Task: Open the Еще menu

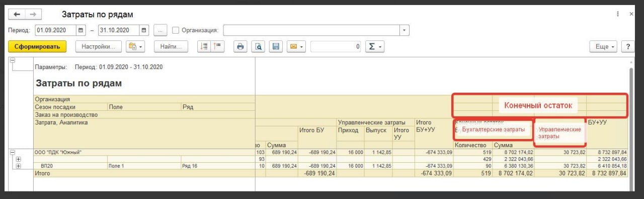Action: click(x=603, y=46)
